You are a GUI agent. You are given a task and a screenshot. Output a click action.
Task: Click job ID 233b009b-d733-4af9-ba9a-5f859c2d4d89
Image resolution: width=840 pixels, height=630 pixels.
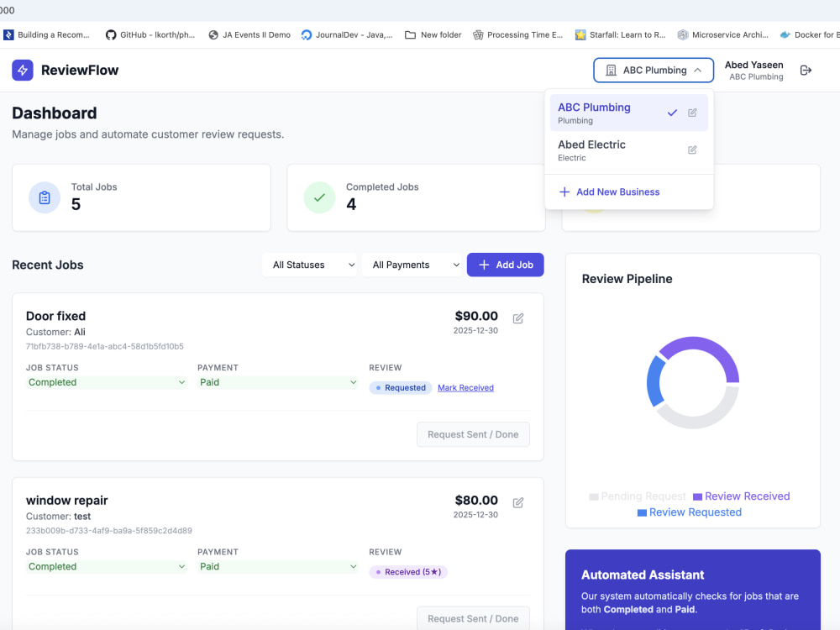pyautogui.click(x=108, y=531)
